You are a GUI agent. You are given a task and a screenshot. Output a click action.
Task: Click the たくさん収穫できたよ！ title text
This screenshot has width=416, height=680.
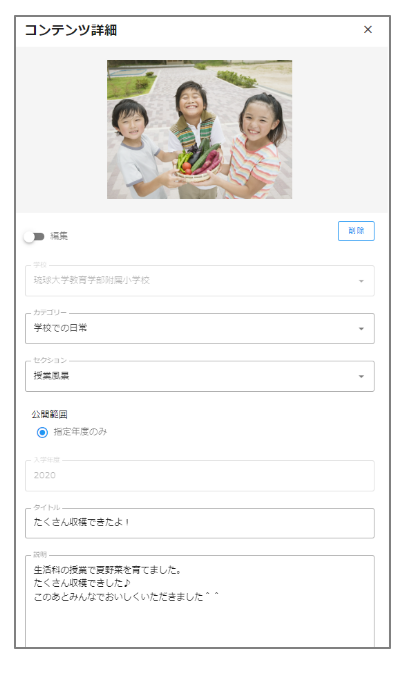click(82, 522)
